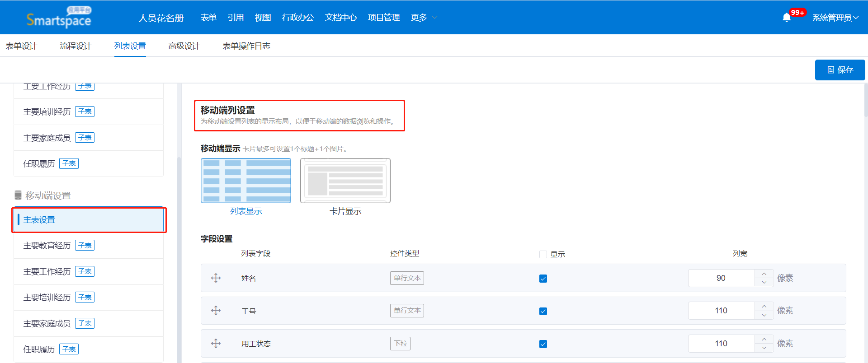Click the left panel vertical scrollbar
This screenshot has width=868, height=363.
point(179,260)
